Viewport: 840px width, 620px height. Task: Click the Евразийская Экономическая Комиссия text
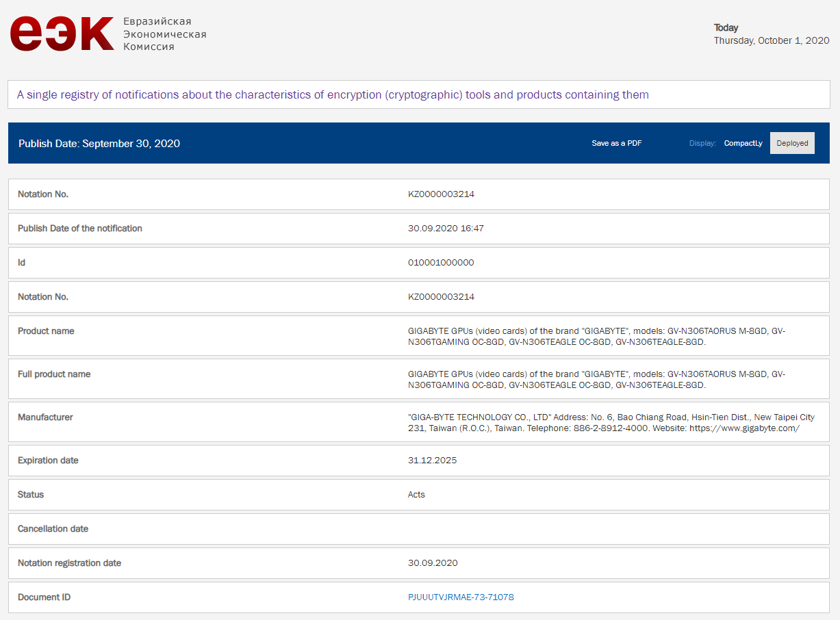pyautogui.click(x=164, y=34)
